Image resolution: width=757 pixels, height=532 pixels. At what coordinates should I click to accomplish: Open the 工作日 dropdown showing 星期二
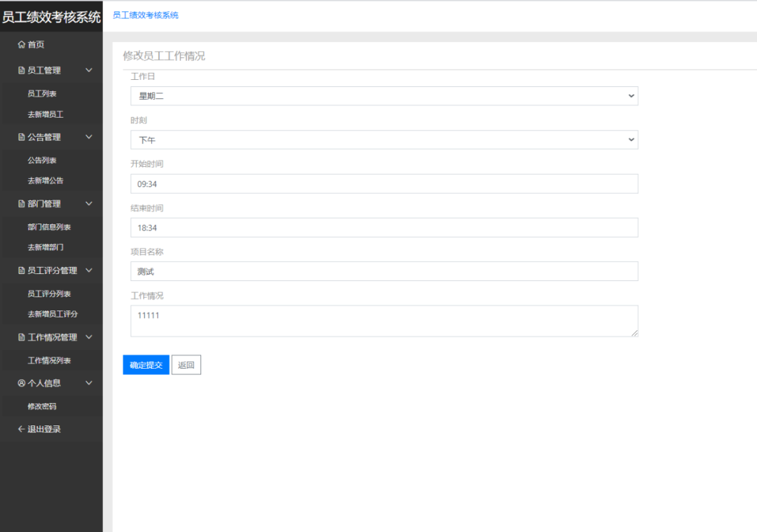pyautogui.click(x=384, y=96)
